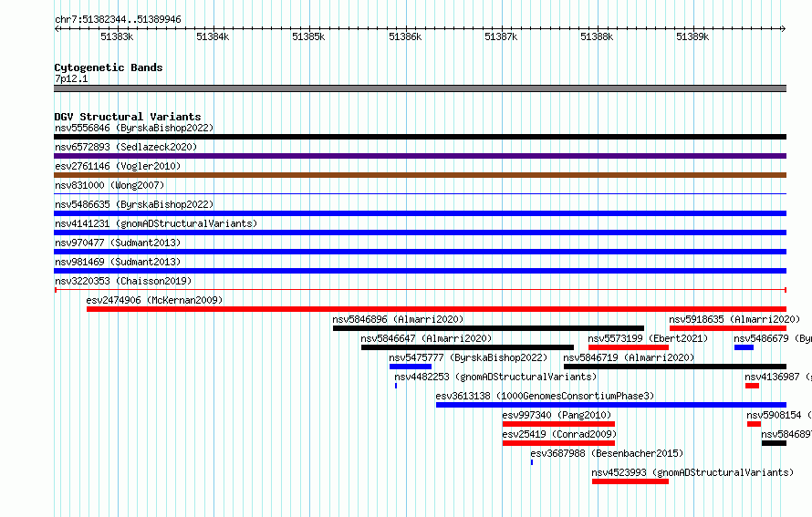Screen dimensions: 812x517
Task: Click the black nsv5846719 variant bar
Action: pos(675,367)
